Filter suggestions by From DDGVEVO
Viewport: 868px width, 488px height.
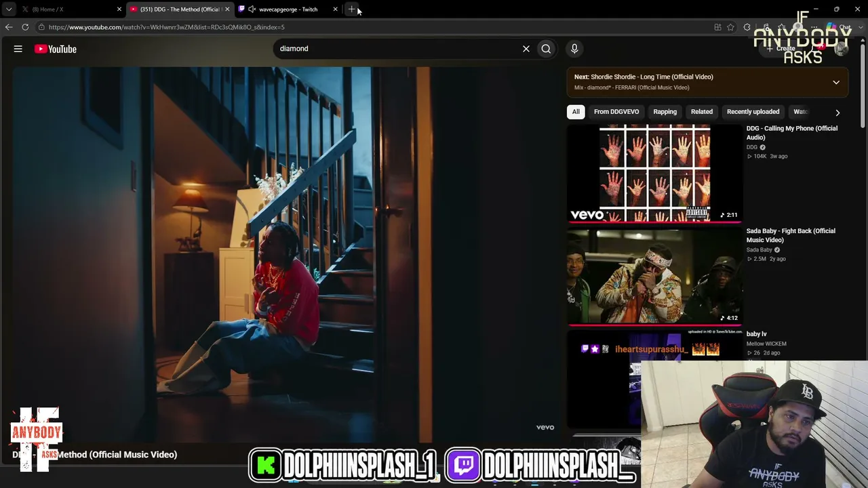click(x=616, y=112)
